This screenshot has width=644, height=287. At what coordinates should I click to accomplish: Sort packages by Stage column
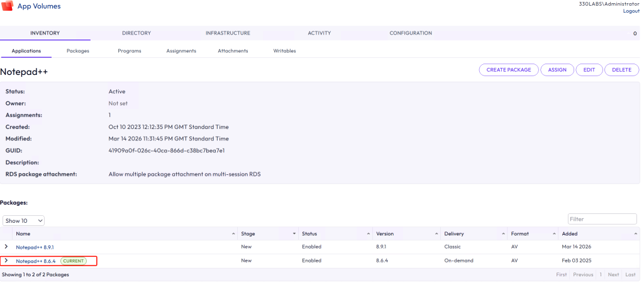click(x=268, y=234)
